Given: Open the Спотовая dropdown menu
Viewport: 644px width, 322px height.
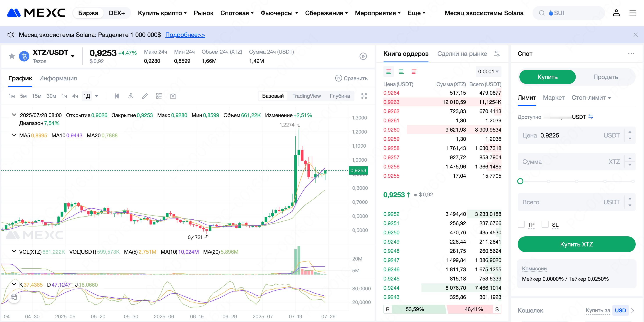Looking at the screenshot, I should click(x=237, y=13).
